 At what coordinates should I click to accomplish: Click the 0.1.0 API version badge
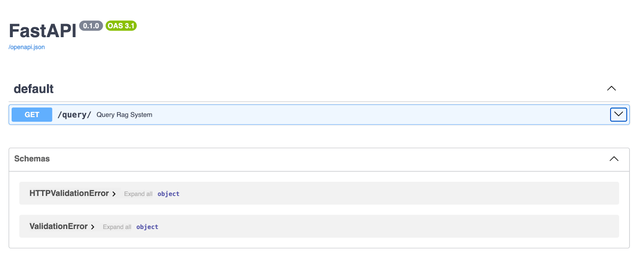pyautogui.click(x=91, y=26)
